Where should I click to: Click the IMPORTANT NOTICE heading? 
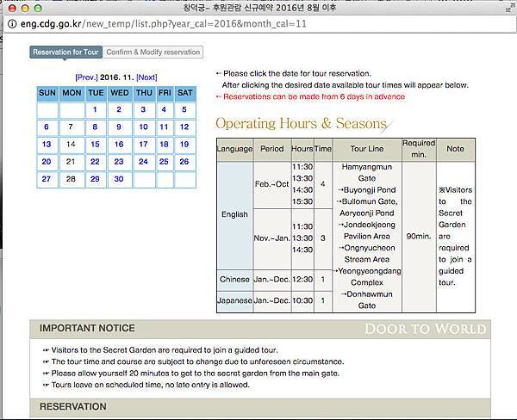(87, 329)
